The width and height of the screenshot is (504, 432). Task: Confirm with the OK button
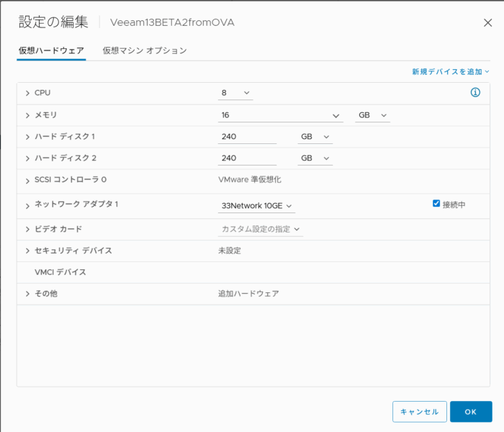471,411
